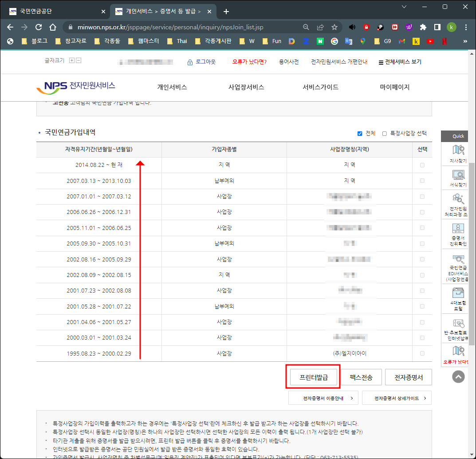The image size is (476, 459).
Task: Enable the 특정사업장 선택 checkbox
Action: tap(384, 133)
